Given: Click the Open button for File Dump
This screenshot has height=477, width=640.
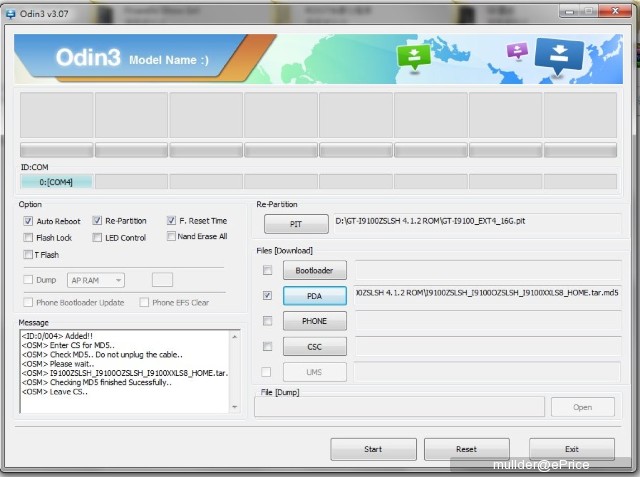Looking at the screenshot, I should tap(582, 407).
